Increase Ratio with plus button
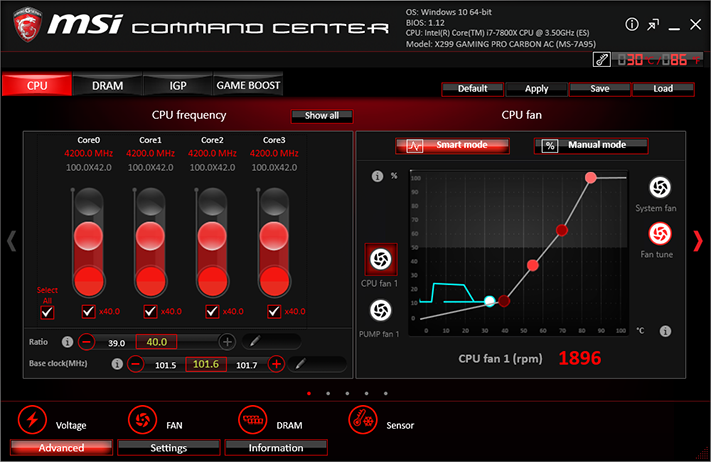The width and height of the screenshot is (711, 462). [228, 342]
